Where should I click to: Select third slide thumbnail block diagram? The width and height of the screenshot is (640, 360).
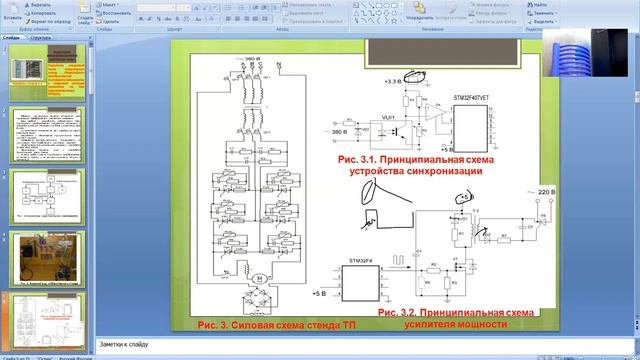coord(48,197)
